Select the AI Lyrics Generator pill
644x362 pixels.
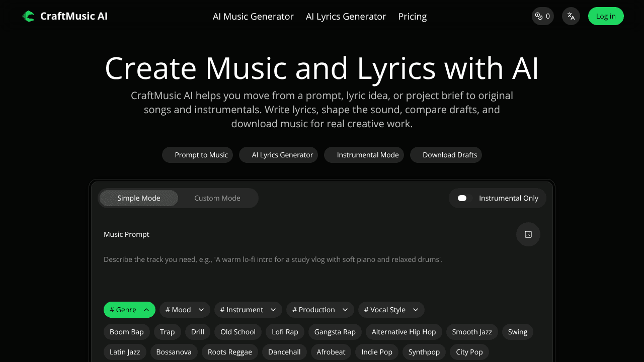(x=278, y=155)
